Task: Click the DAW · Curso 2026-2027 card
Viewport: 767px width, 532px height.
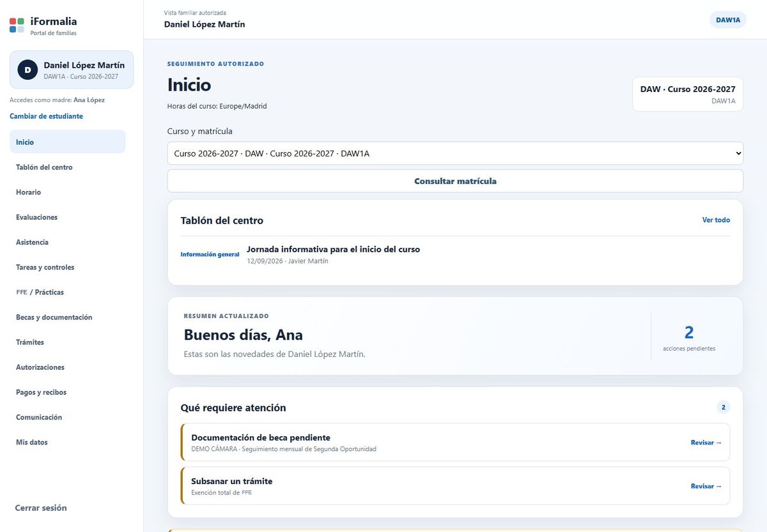Action: (688, 95)
